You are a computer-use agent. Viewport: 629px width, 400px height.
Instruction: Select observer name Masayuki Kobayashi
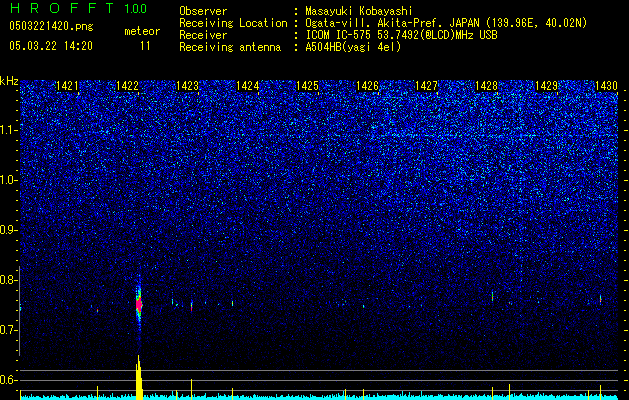tap(358, 11)
